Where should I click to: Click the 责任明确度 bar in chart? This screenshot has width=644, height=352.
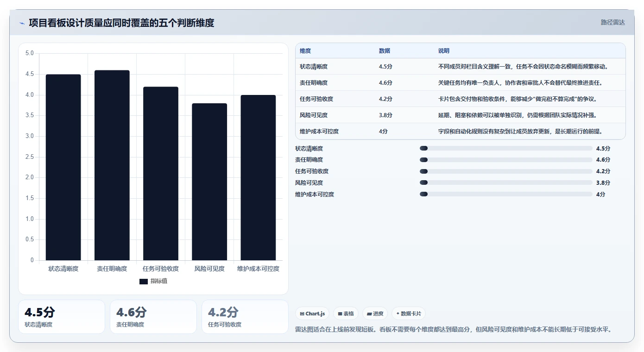112,165
